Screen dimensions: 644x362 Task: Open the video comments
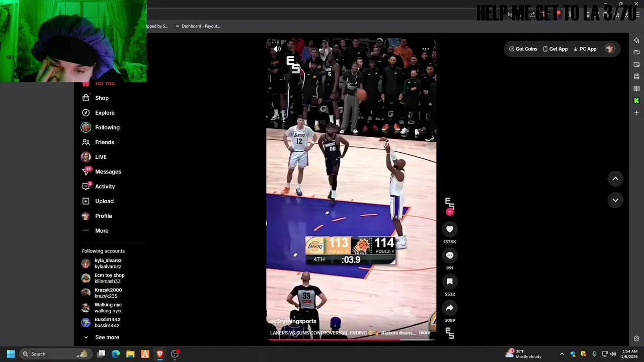450,255
